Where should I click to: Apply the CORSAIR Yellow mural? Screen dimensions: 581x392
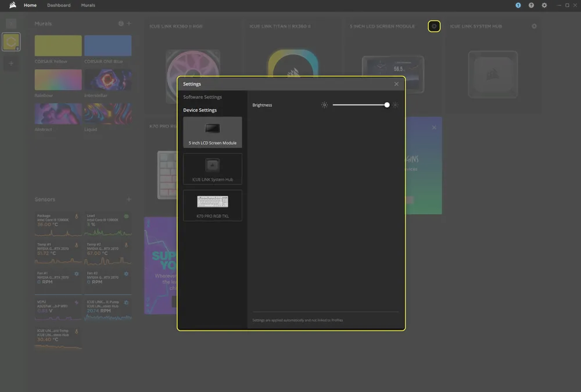[x=58, y=45]
